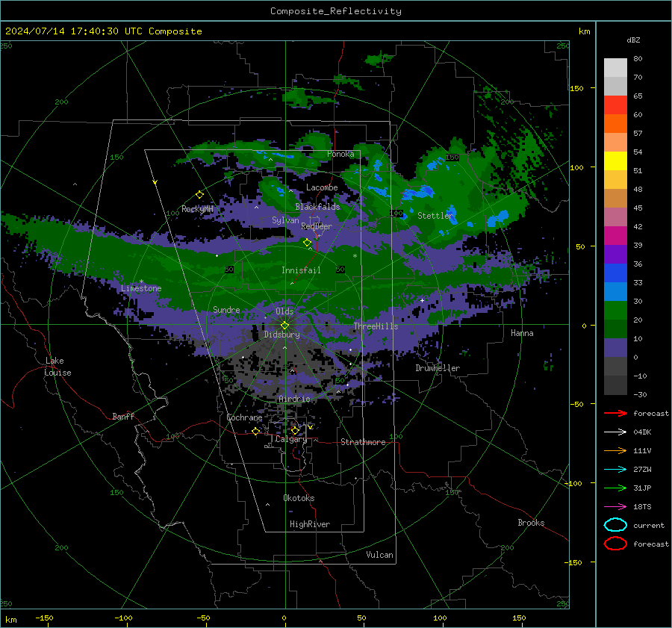Click the Lacombe city label
Viewport: 672px width, 628px height.
pyautogui.click(x=322, y=187)
